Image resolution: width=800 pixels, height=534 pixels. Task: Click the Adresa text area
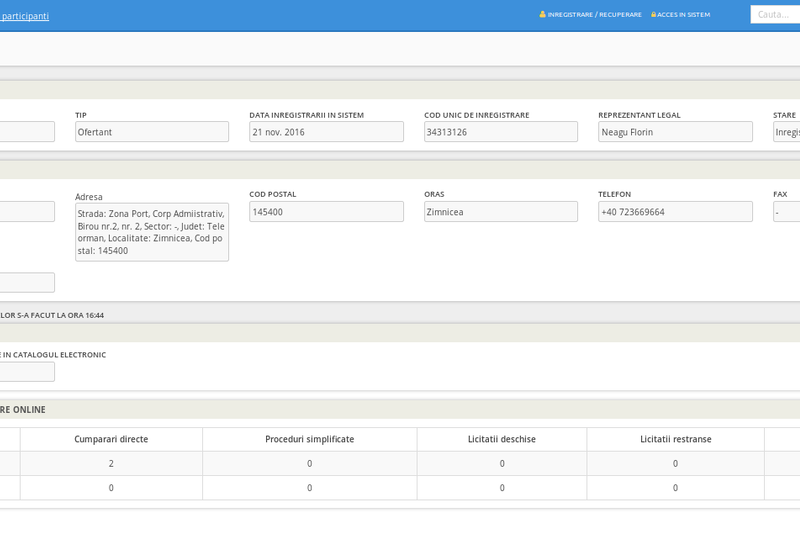click(152, 232)
